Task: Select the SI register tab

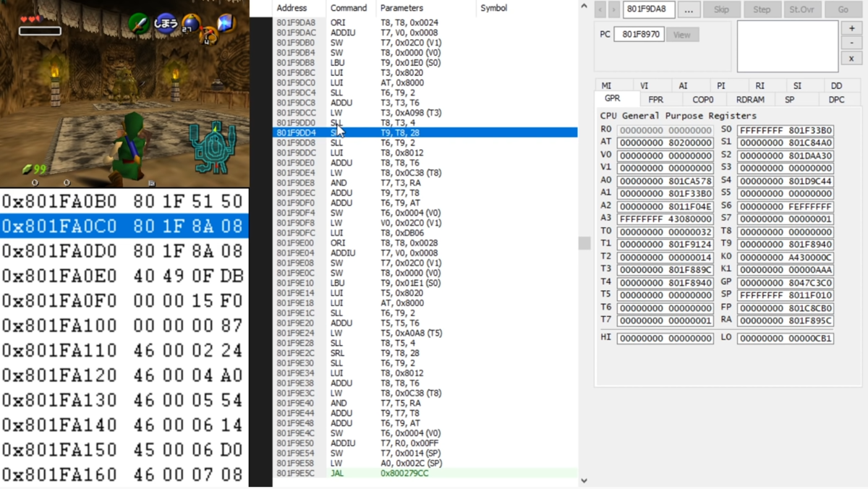Action: [798, 85]
